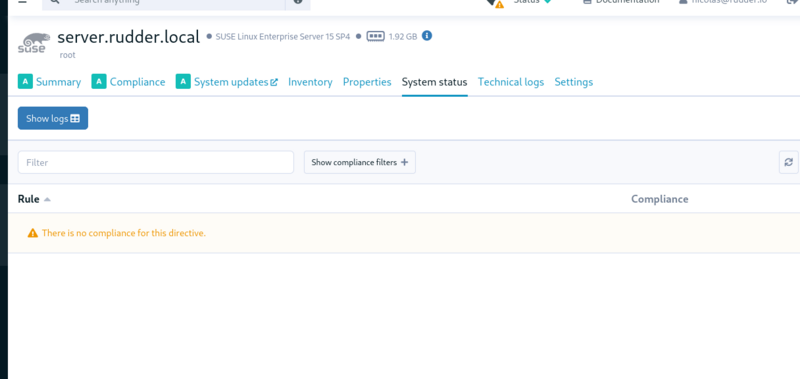
Task: Click the teal A badge beside Compliance tab
Action: coord(99,81)
